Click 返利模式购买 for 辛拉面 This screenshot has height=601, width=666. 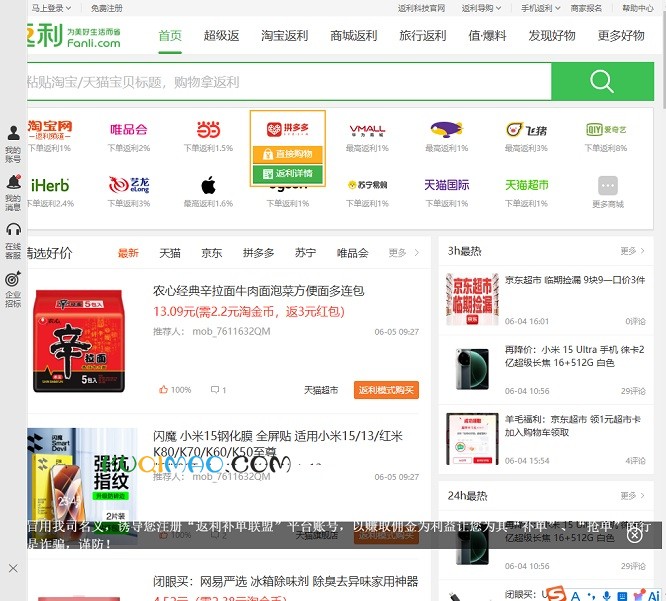[386, 390]
